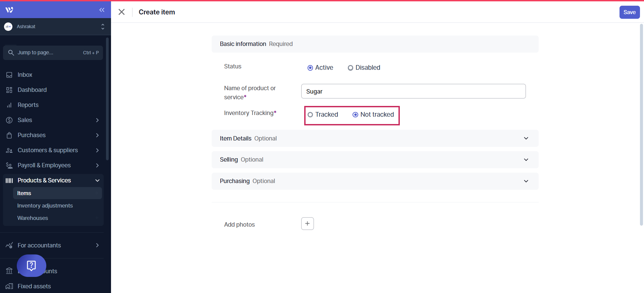
Task: Save the new item
Action: (629, 12)
